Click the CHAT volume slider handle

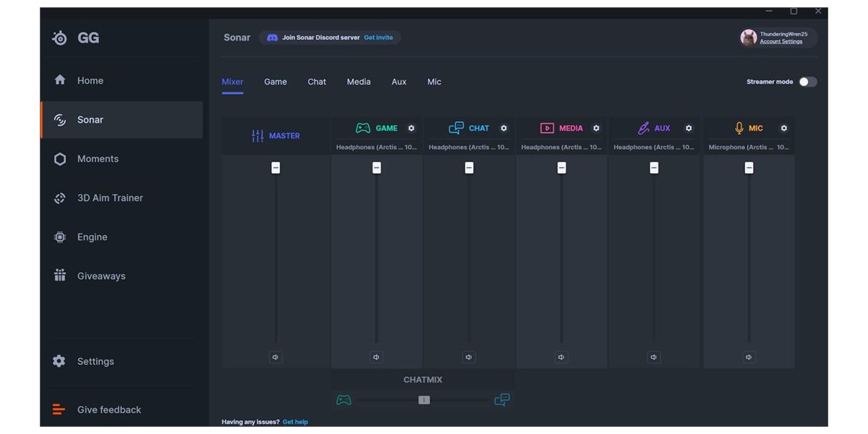(469, 168)
